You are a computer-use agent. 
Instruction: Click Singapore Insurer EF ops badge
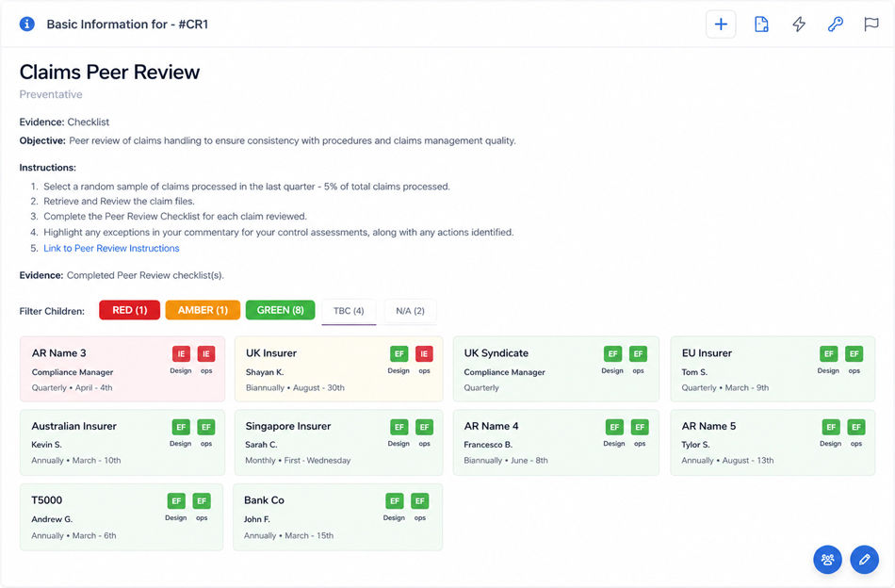click(424, 427)
